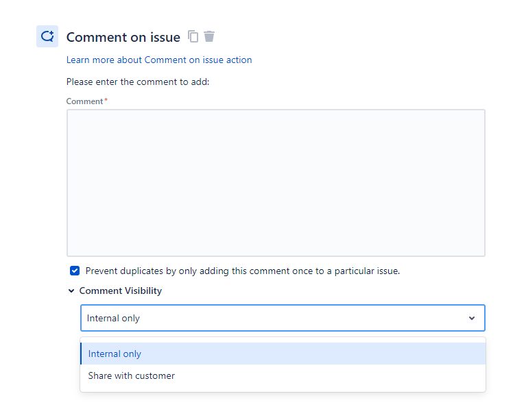Click the Comment on issue action icon

click(x=47, y=36)
